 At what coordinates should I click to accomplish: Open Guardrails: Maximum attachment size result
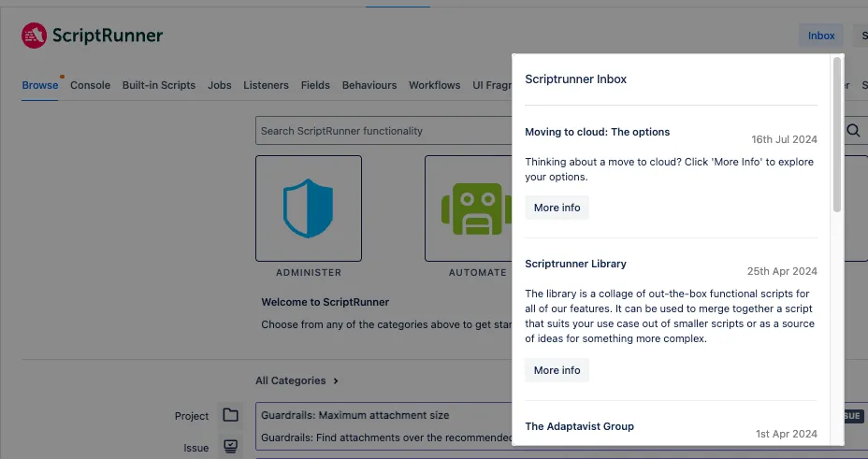pyautogui.click(x=354, y=415)
